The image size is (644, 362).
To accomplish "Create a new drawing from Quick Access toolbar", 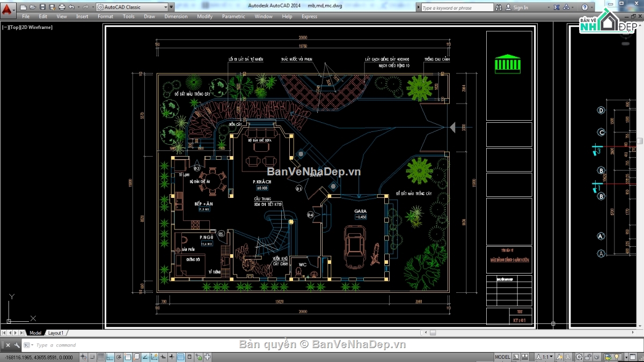I will [24, 8].
